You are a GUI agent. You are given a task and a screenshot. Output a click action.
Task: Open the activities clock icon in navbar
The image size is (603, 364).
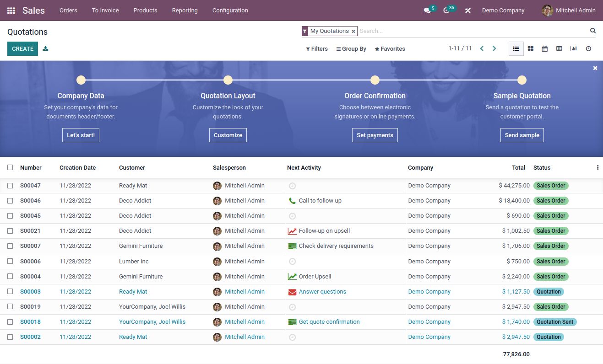[446, 11]
